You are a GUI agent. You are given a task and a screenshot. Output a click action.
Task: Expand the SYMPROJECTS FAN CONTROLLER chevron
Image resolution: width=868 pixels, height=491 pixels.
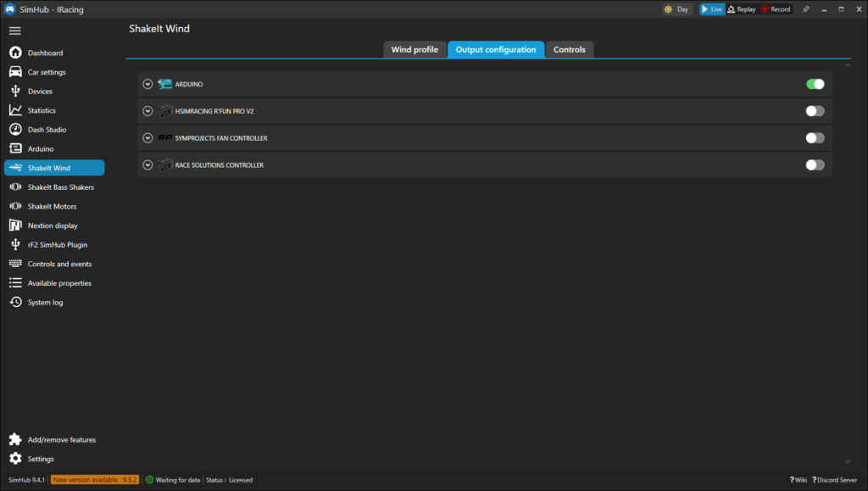[147, 138]
